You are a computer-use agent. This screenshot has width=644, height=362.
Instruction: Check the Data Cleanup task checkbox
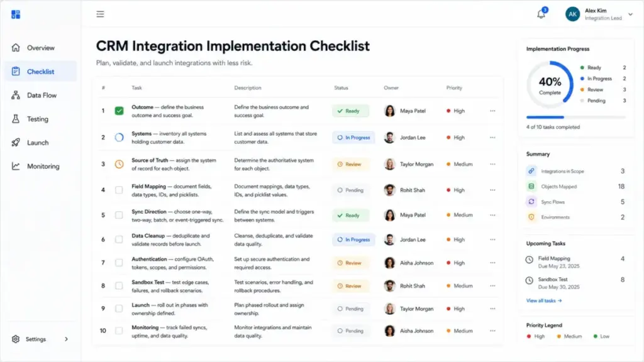[x=119, y=239]
